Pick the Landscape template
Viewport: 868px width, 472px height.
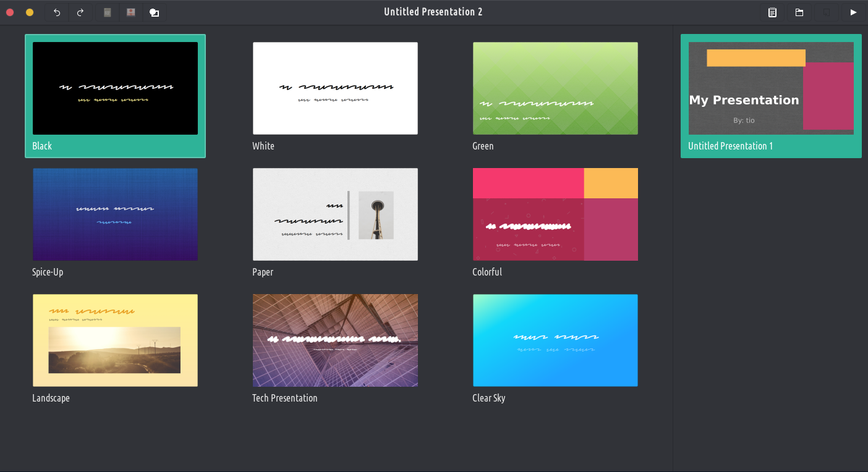(x=115, y=340)
